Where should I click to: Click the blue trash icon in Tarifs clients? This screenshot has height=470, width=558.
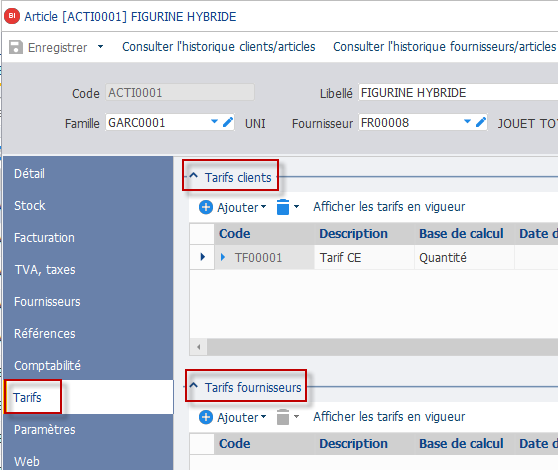pyautogui.click(x=283, y=207)
